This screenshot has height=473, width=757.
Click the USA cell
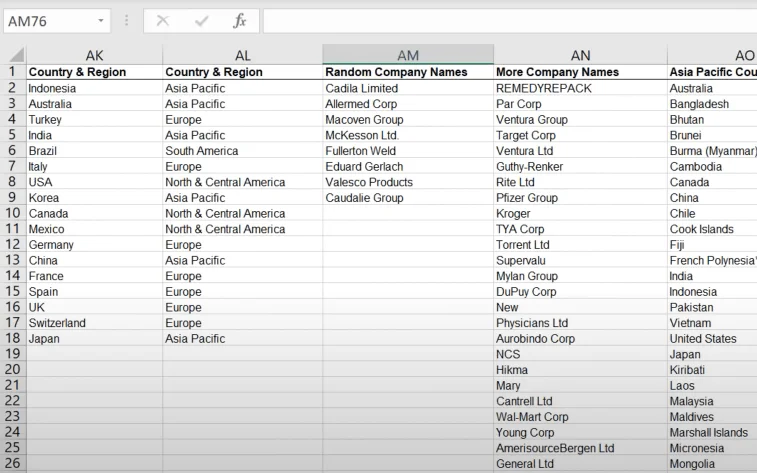(95, 182)
